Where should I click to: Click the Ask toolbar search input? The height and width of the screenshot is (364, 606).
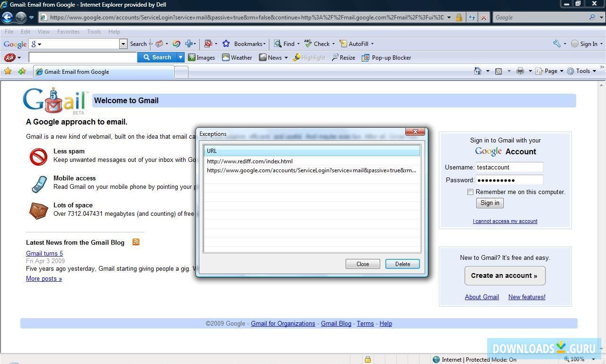(83, 57)
